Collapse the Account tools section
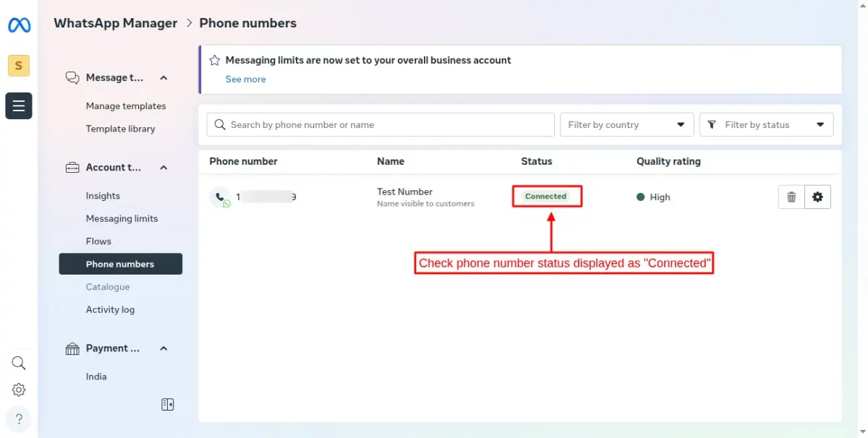 [163, 168]
